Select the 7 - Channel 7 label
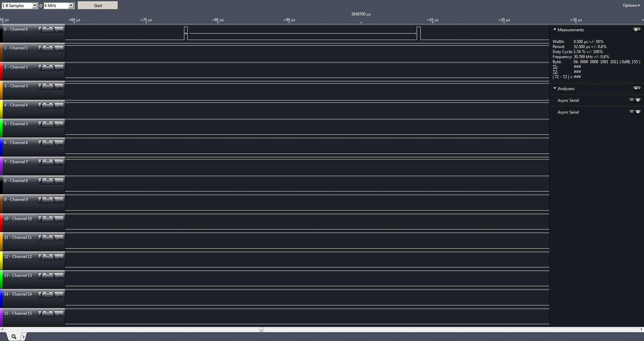Screen dimensions: 644x341 16,162
